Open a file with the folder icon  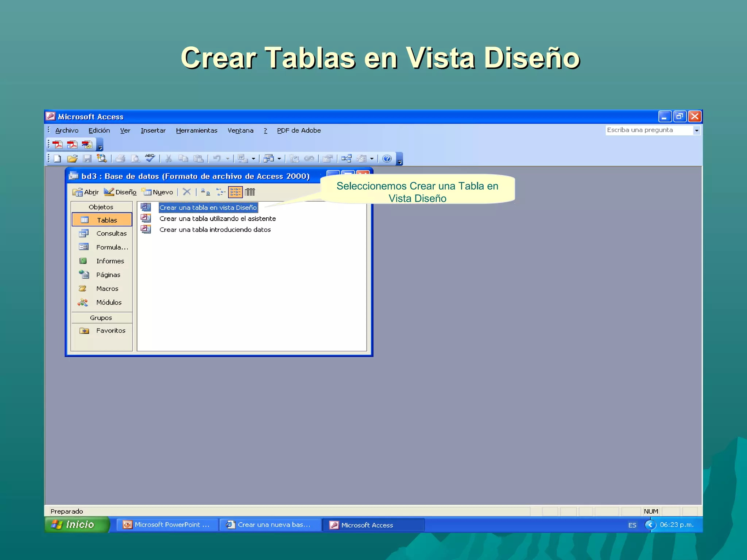point(72,159)
